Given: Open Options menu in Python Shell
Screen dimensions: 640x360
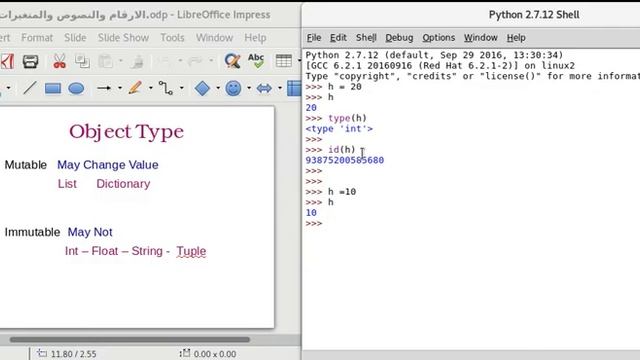Looking at the screenshot, I should (438, 38).
